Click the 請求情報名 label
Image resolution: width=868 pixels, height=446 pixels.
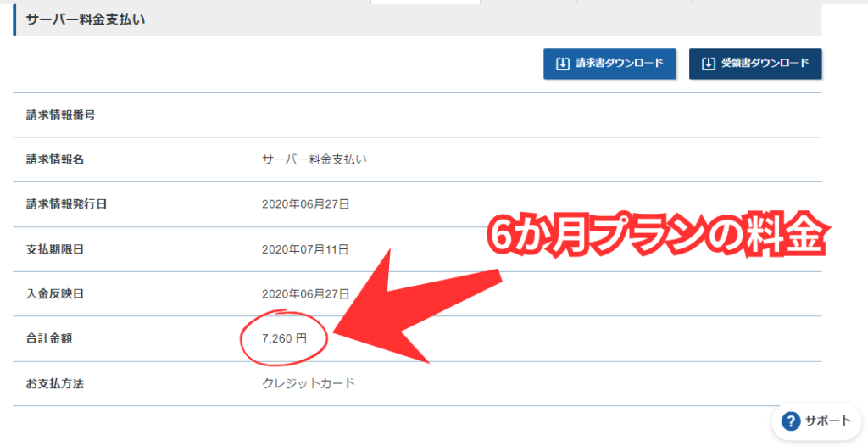pyautogui.click(x=55, y=159)
